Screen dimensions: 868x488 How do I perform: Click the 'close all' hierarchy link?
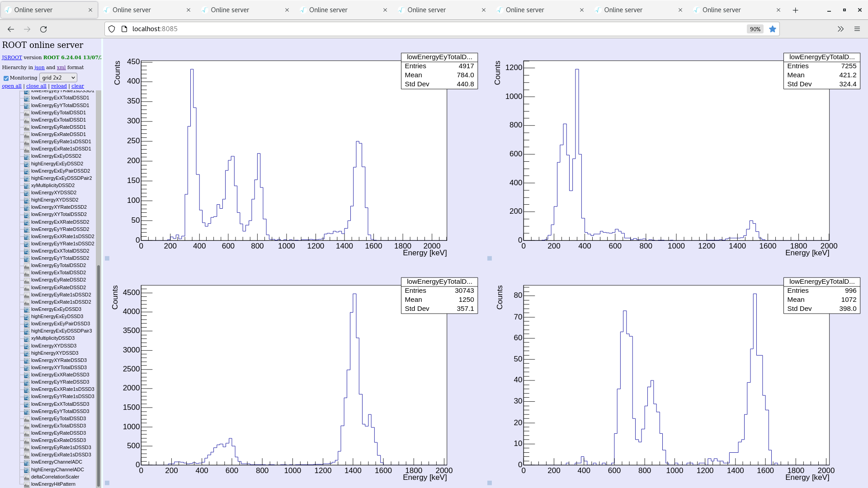[36, 86]
